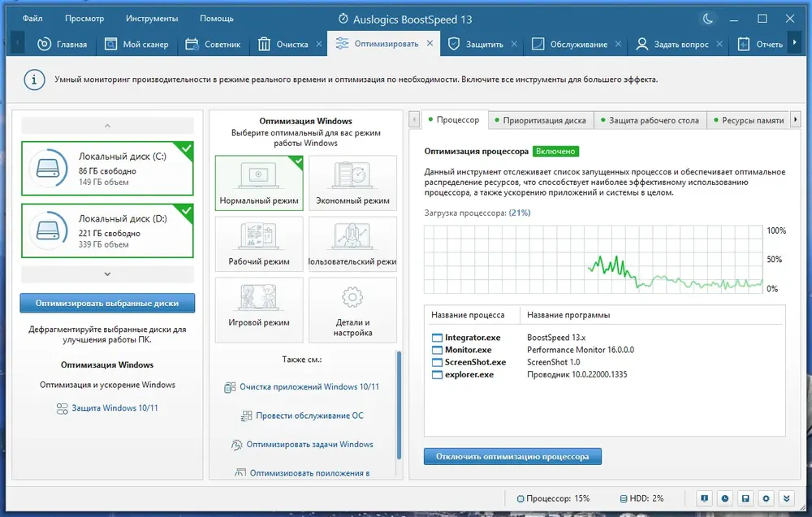Click Optimize selected disks button
Image resolution: width=812 pixels, height=517 pixels.
pyautogui.click(x=107, y=304)
